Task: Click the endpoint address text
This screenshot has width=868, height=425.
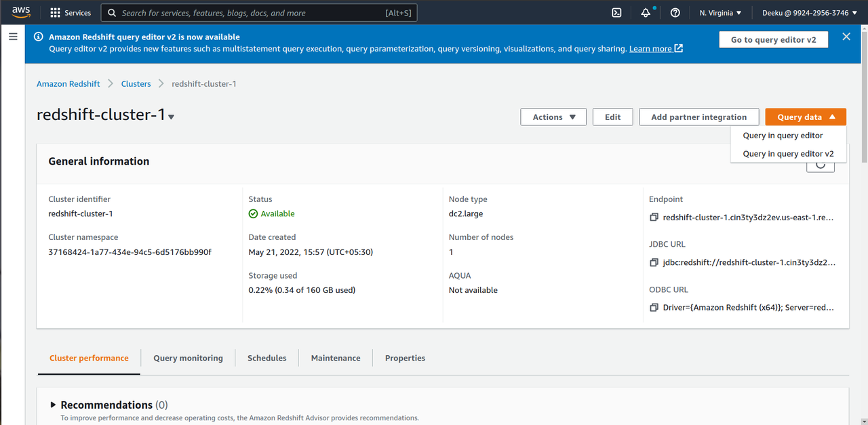Action: click(x=749, y=218)
